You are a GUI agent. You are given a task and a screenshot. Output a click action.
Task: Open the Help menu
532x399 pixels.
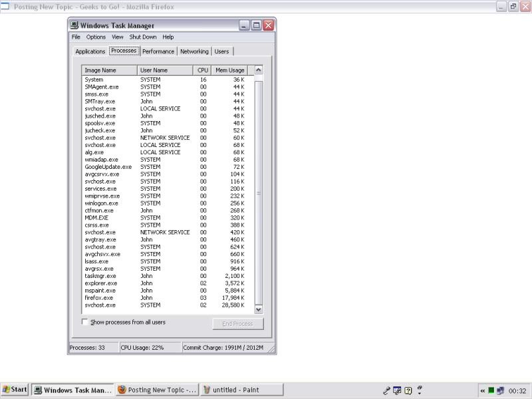point(168,37)
